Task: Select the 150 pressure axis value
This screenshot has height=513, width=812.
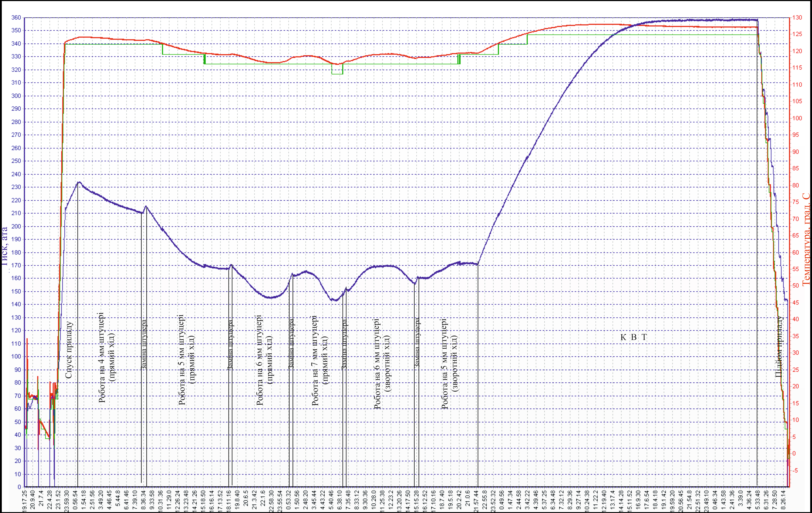Action: coord(16,292)
